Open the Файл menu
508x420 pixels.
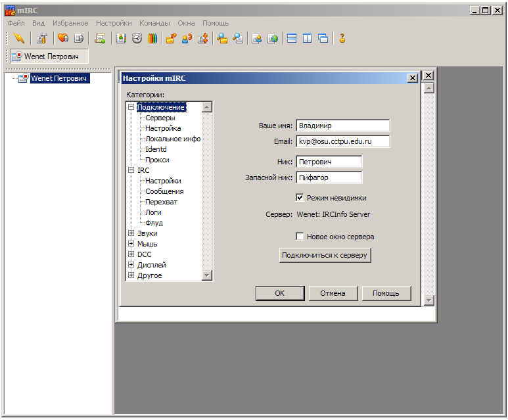16,23
